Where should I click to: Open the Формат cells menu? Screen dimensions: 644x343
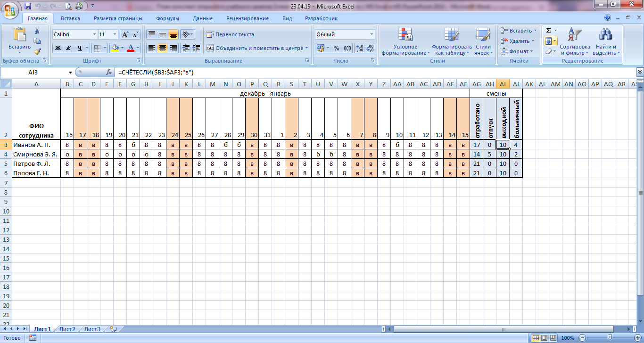(517, 51)
